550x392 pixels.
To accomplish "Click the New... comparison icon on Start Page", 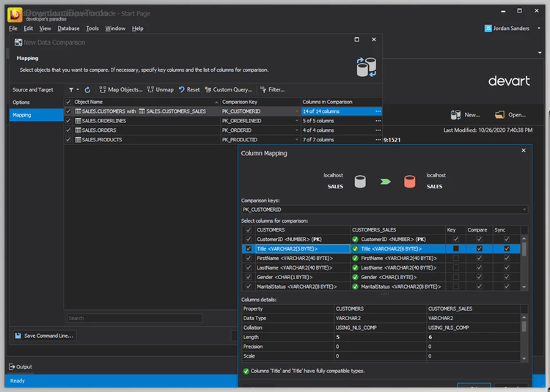I will click(455, 115).
